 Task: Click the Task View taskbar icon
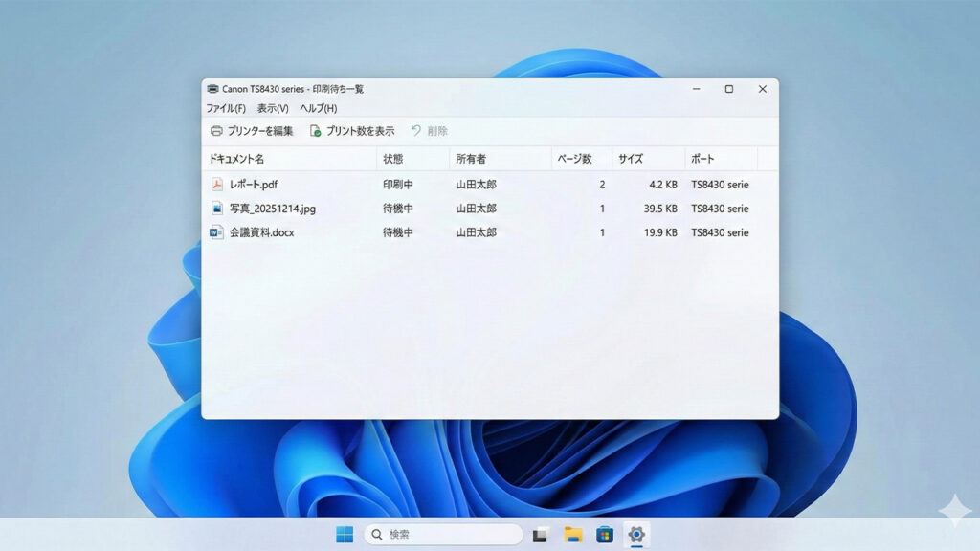(x=541, y=535)
